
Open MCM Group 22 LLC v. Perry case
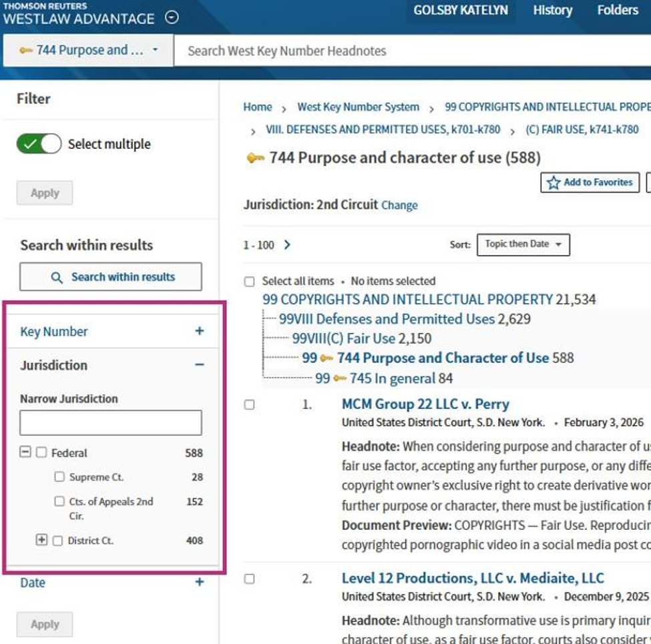[x=425, y=404]
